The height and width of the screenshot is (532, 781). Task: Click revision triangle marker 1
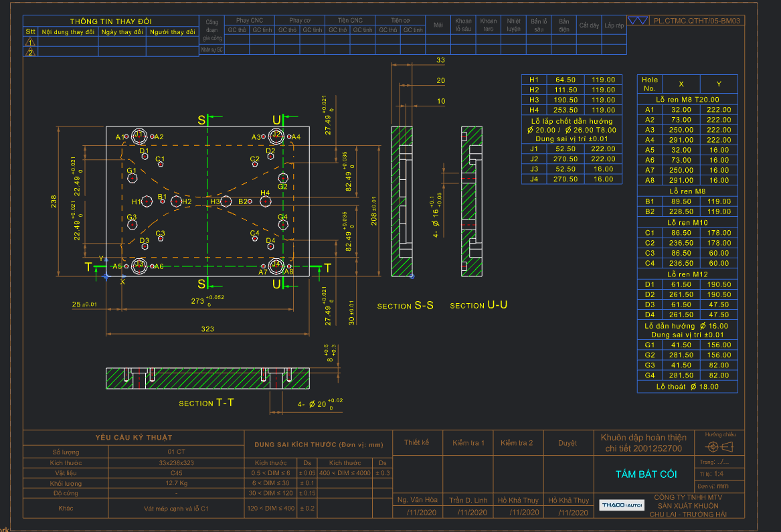tap(30, 41)
